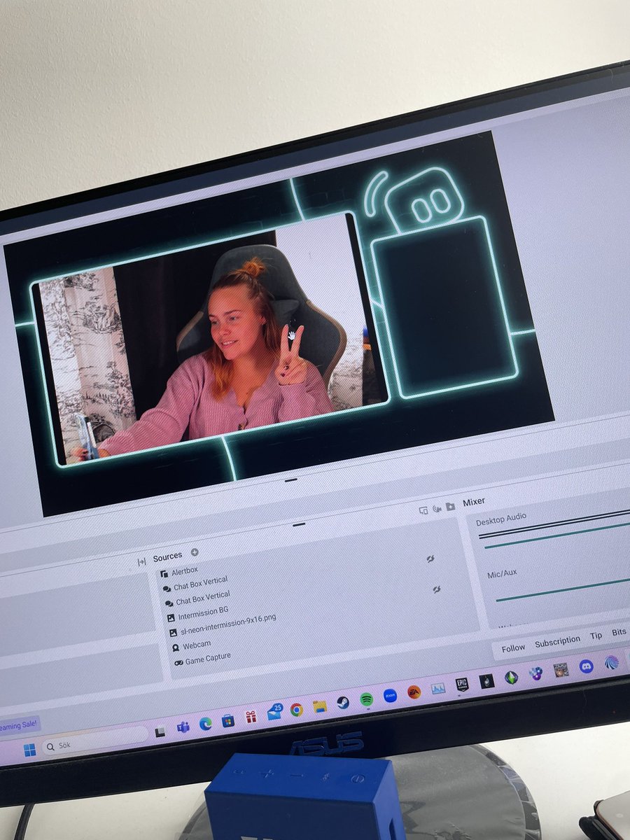630x840 pixels.
Task: Open The Sims green diamond icon
Action: [511, 677]
